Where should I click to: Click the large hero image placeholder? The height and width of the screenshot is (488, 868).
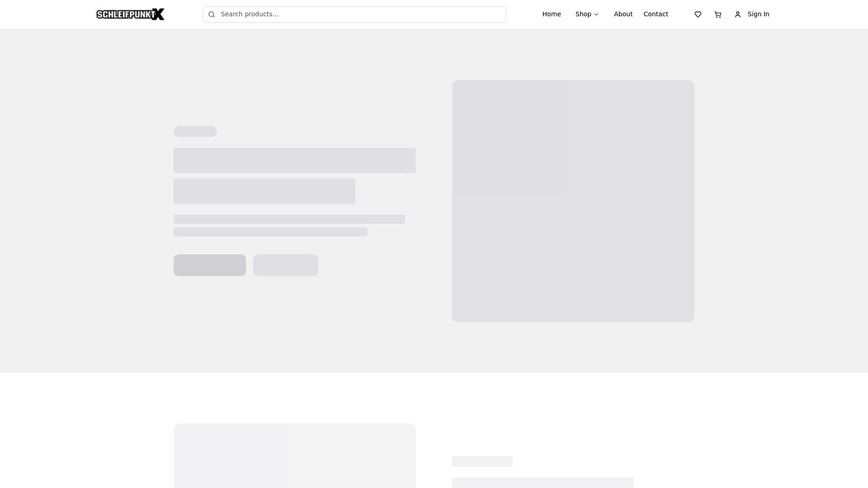(573, 201)
